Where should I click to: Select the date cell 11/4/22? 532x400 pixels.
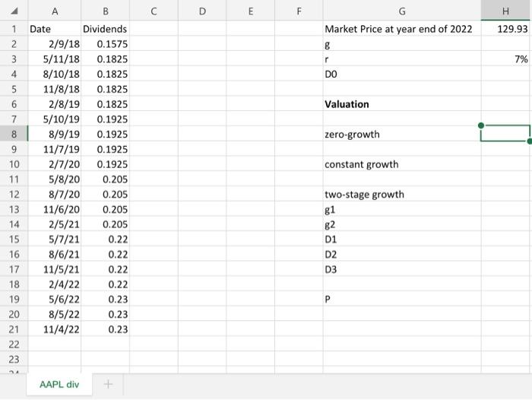point(55,329)
